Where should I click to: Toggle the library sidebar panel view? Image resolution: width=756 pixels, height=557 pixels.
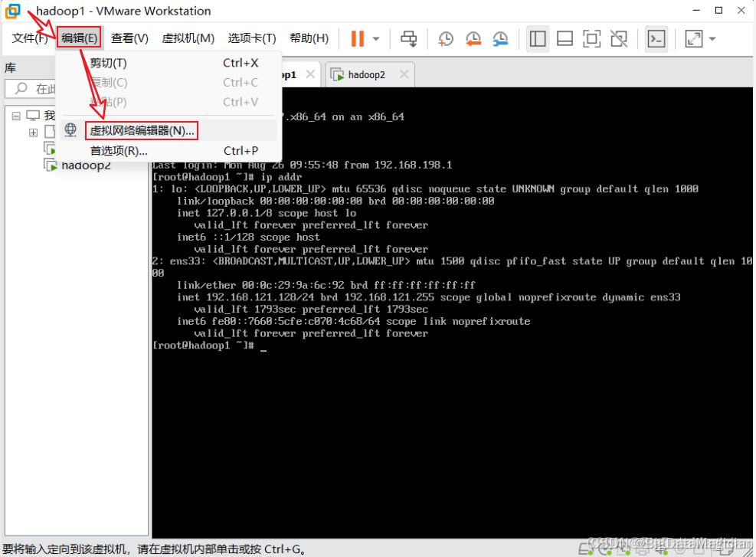point(537,38)
